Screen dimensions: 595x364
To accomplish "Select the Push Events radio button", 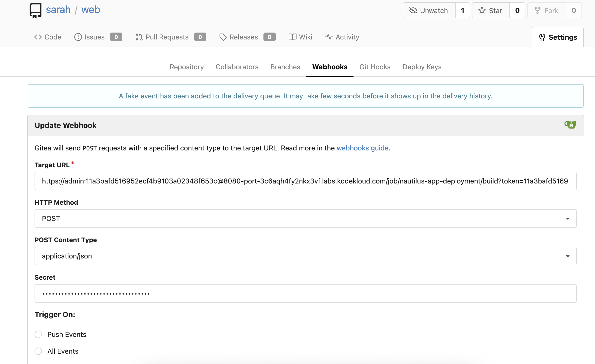I will (38, 334).
